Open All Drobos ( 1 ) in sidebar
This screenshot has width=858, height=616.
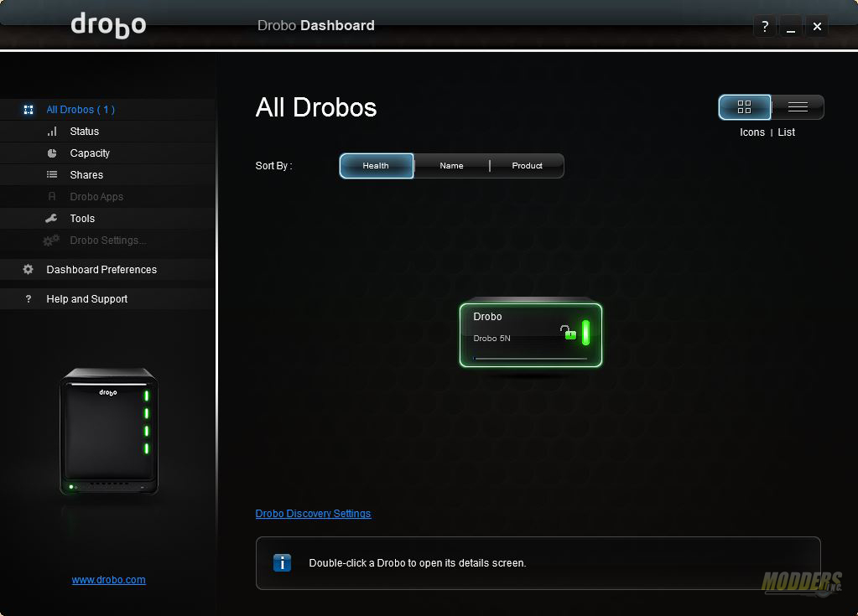(x=108, y=110)
